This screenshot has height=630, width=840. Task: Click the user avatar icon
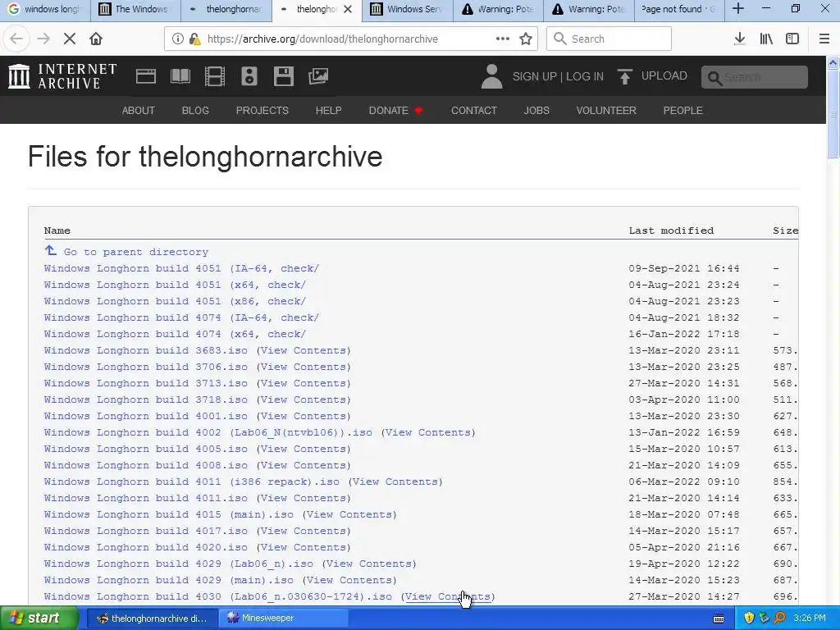(x=491, y=76)
